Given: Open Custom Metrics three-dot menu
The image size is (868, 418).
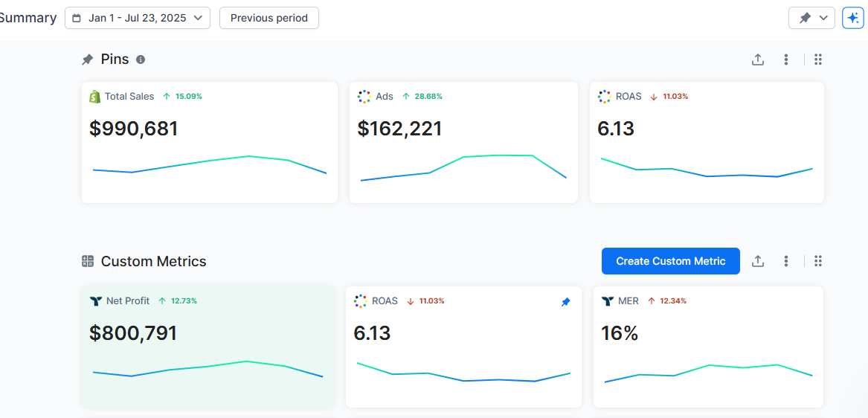Looking at the screenshot, I should pyautogui.click(x=786, y=261).
